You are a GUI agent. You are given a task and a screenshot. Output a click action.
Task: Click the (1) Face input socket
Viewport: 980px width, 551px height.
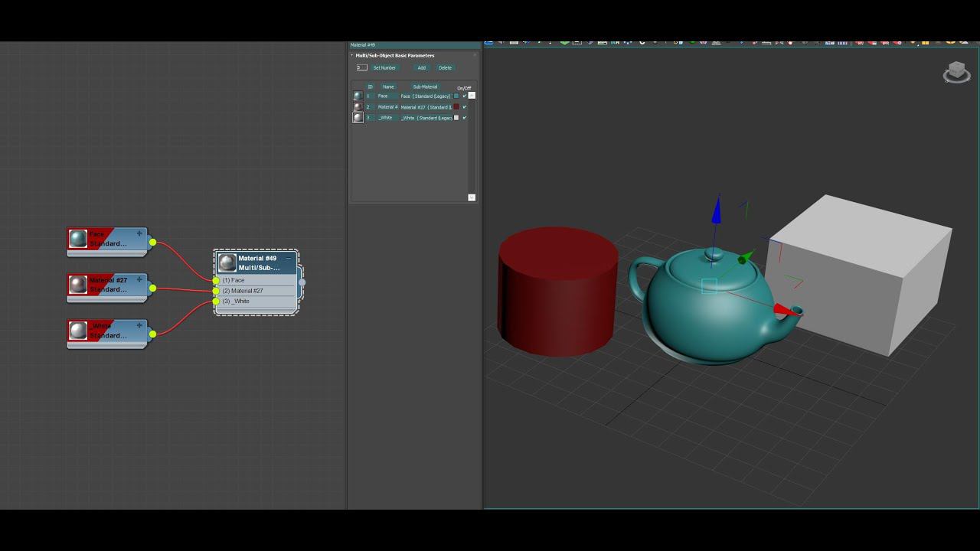(216, 281)
